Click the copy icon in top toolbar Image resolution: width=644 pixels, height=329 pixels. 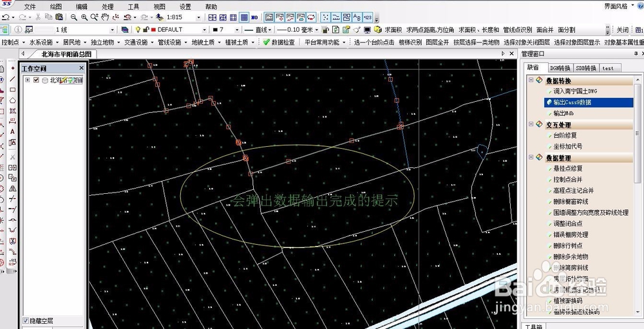(48, 17)
